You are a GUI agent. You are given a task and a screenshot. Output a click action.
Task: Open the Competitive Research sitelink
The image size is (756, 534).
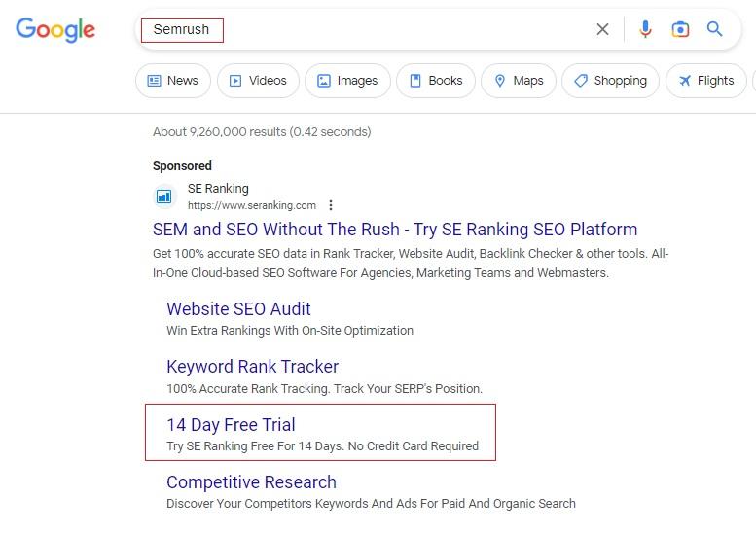[251, 482]
